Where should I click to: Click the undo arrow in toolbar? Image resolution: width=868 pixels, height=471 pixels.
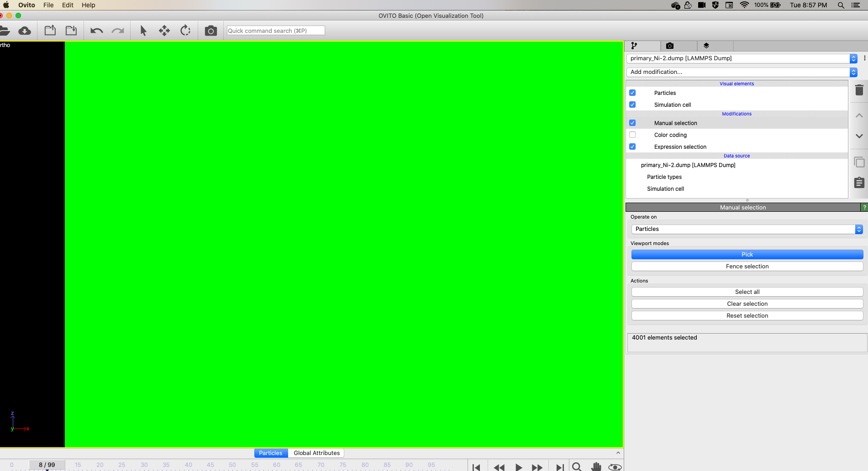coord(96,31)
